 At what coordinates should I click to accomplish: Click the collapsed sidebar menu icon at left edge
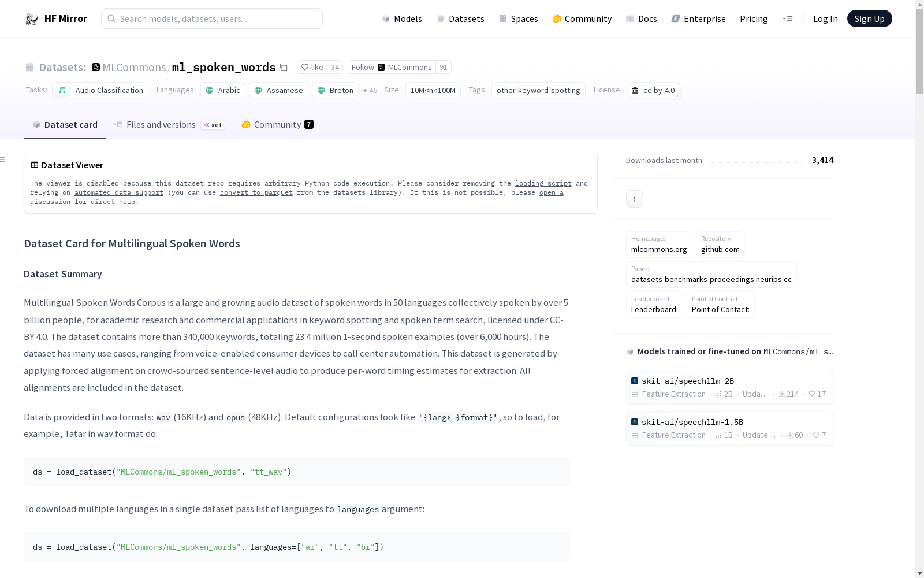(x=3, y=160)
